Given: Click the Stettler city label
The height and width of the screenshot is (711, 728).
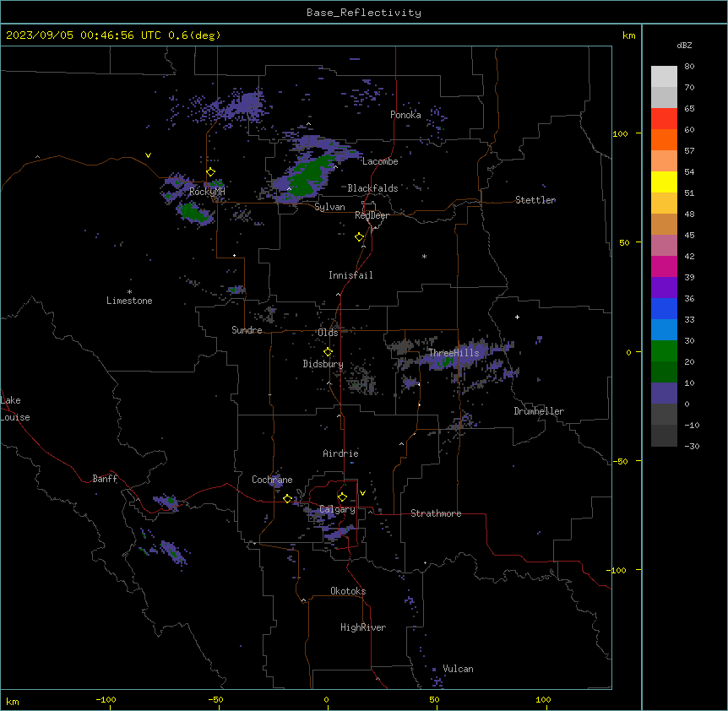Looking at the screenshot, I should point(535,200).
